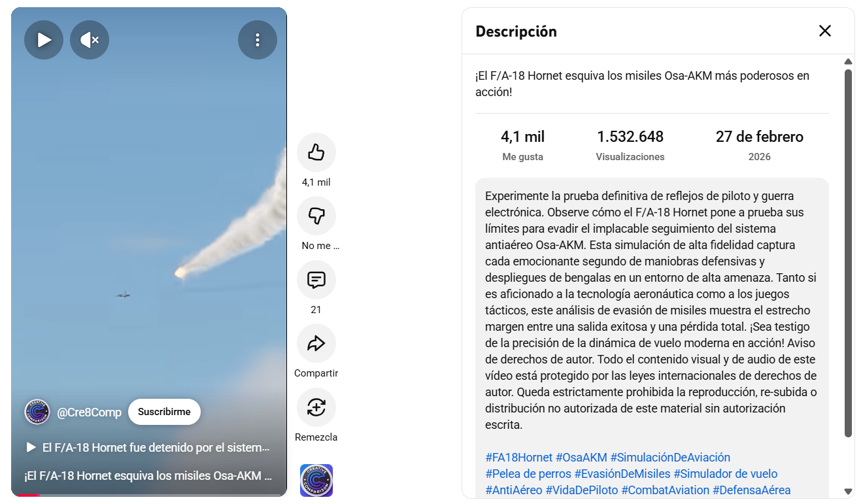This screenshot has width=863, height=504.
Task: Click the description scrollbar up arrow
Action: [849, 61]
